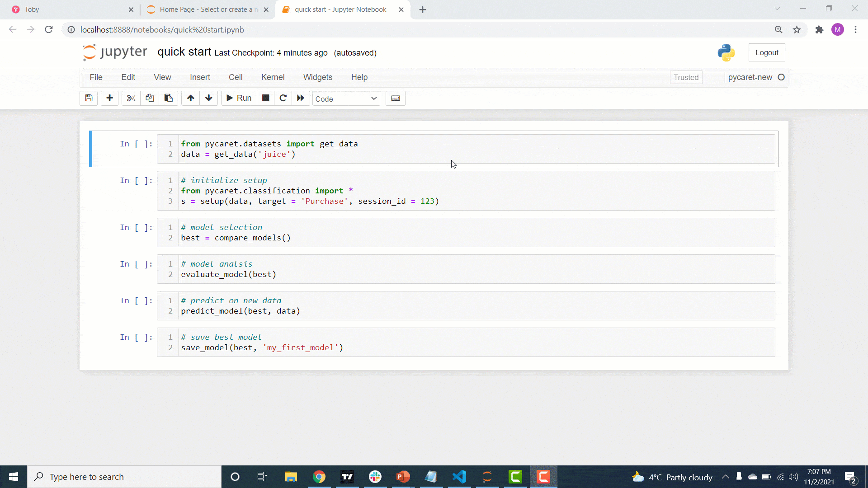Image resolution: width=868 pixels, height=488 pixels.
Task: Click the Jupyter notebook filename input
Action: (184, 52)
